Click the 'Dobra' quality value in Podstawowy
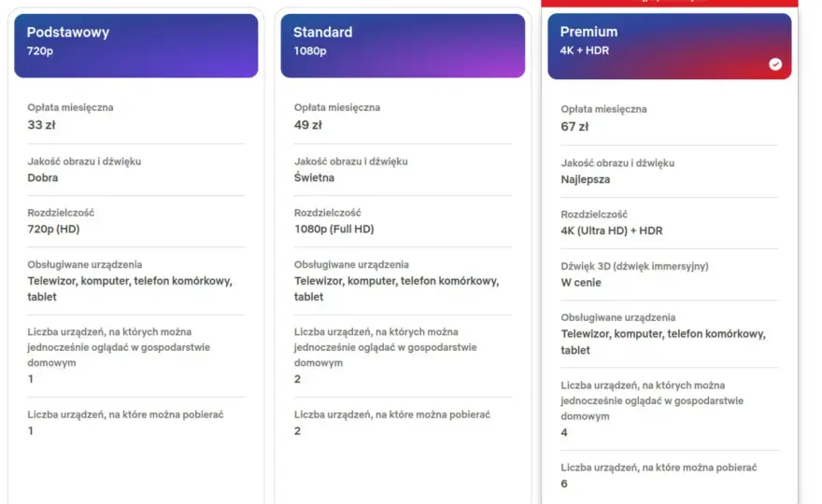Screen dimensions: 822x504 point(42,177)
